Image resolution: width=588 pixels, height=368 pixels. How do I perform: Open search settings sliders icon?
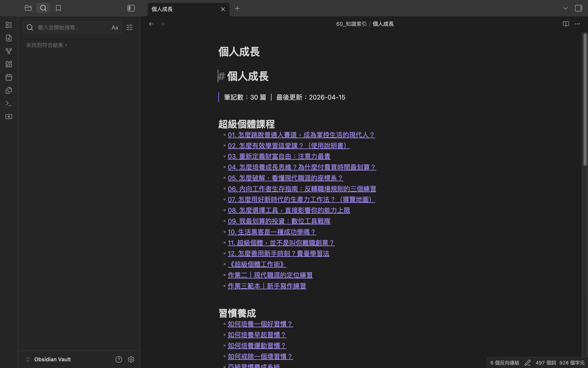tap(129, 27)
